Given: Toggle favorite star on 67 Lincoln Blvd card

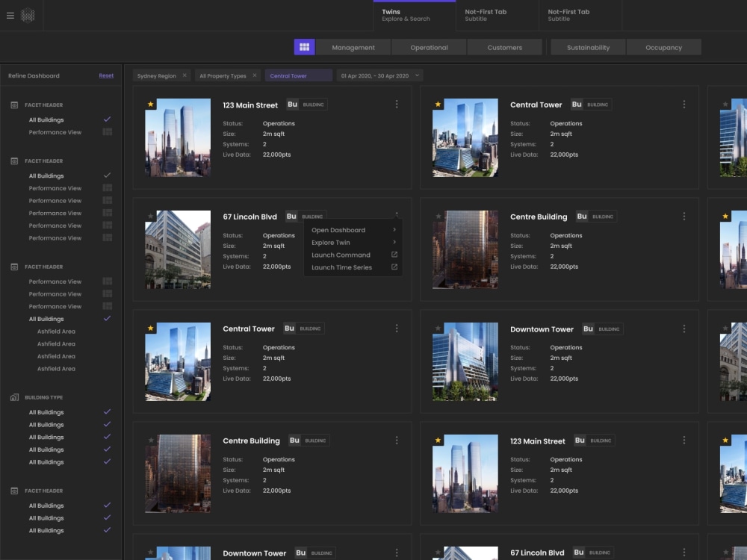Looking at the screenshot, I should click(x=151, y=217).
